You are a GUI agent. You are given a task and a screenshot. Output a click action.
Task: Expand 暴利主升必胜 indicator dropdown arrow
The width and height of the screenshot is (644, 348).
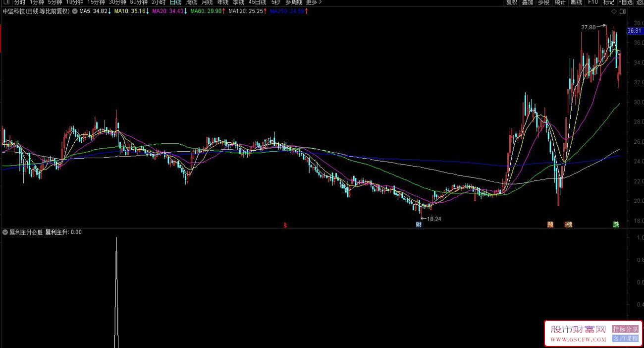point(5,232)
